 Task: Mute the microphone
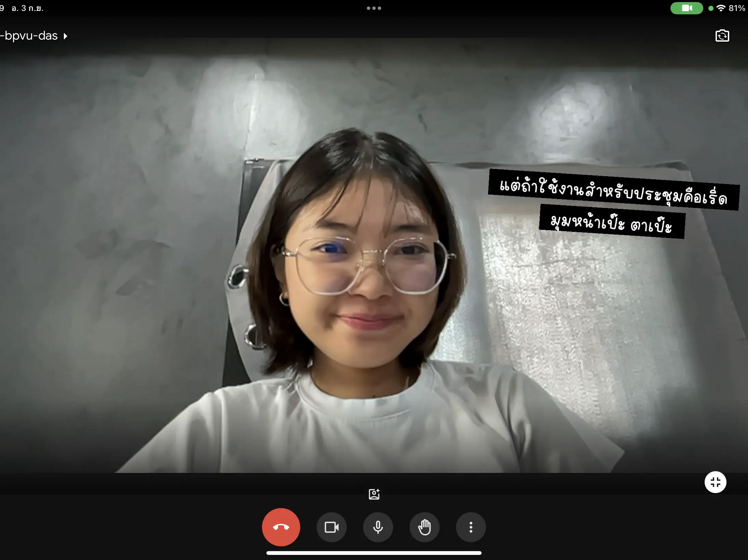[x=378, y=527]
